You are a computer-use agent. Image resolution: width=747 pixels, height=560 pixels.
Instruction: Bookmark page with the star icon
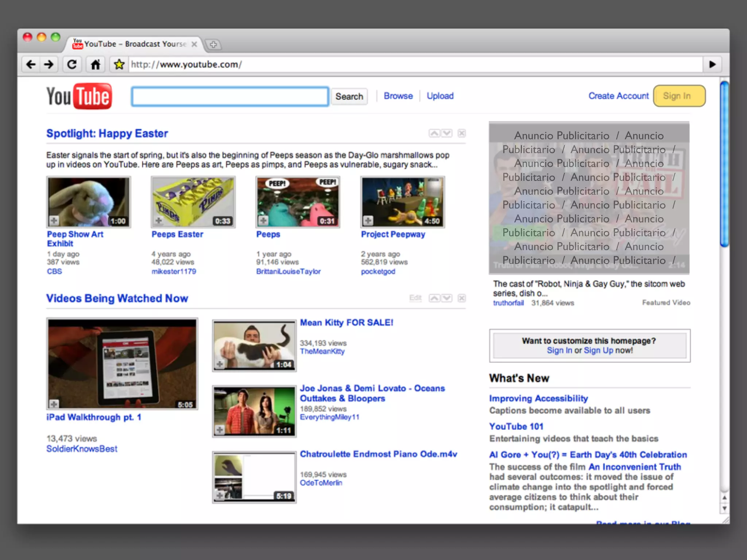click(x=119, y=65)
